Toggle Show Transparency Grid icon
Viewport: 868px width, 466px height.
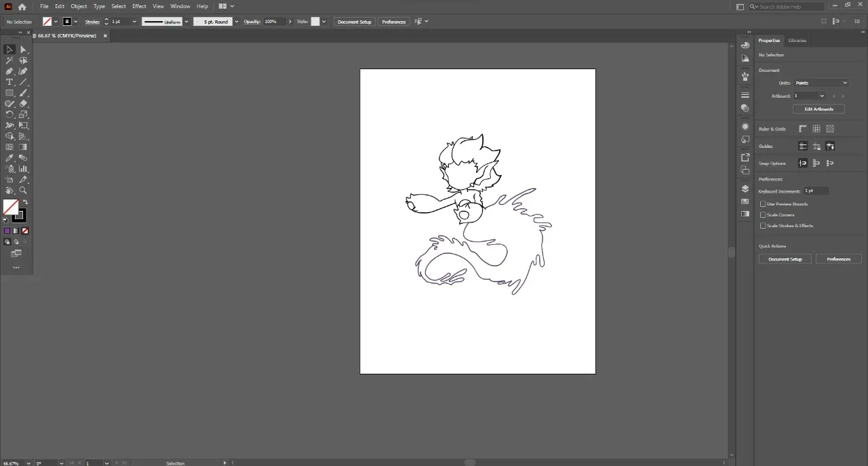pos(830,129)
